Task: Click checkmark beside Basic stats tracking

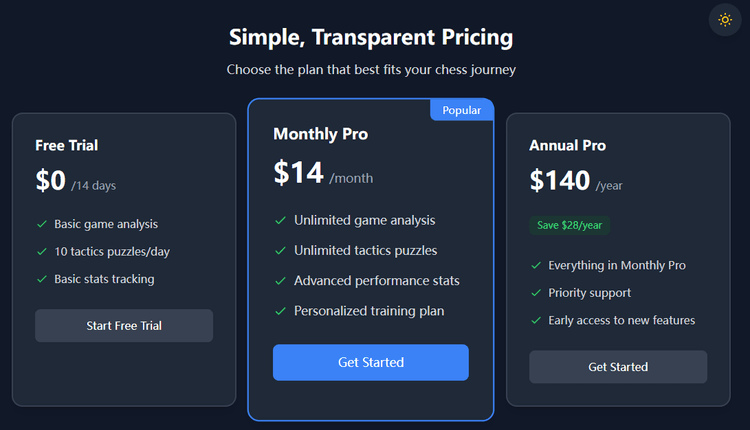Action: pos(42,279)
